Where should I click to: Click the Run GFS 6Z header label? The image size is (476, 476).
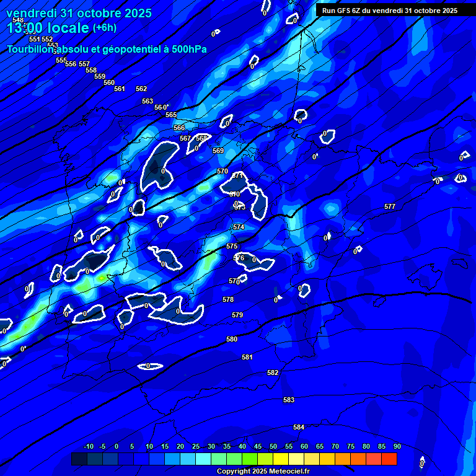(390, 11)
